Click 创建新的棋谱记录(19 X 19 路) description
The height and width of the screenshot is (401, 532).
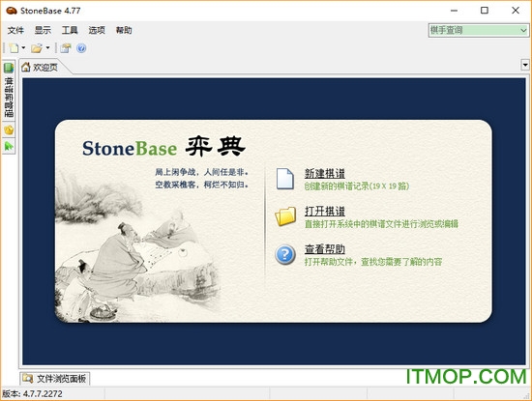[357, 186]
